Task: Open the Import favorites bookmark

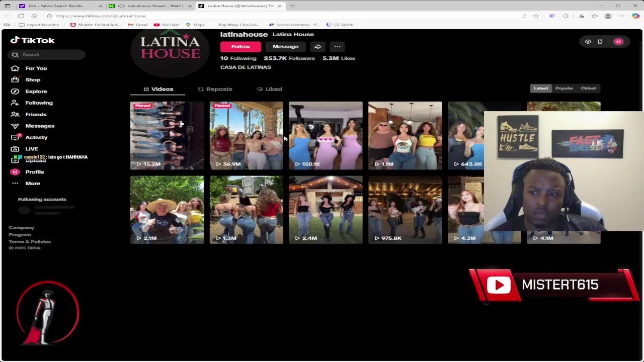Action: pos(39,25)
